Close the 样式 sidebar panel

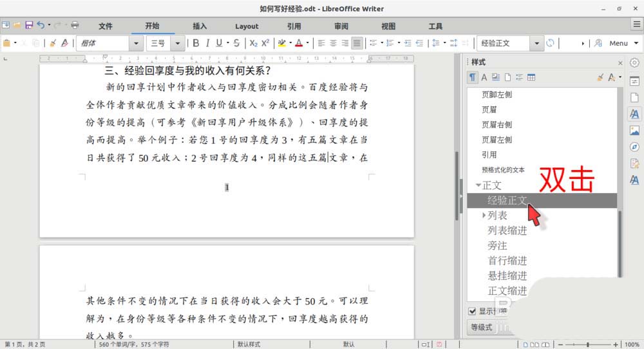(620, 63)
